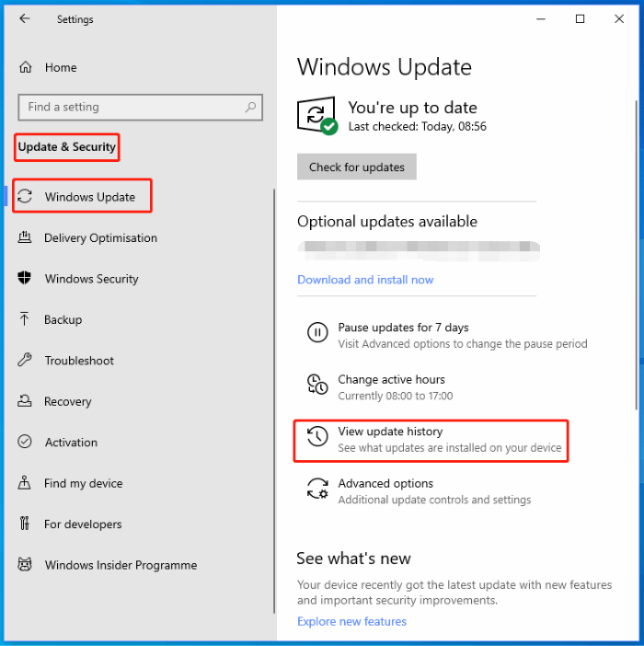Image resolution: width=644 pixels, height=646 pixels.
Task: Click the Windows Update page title
Action: click(x=385, y=67)
